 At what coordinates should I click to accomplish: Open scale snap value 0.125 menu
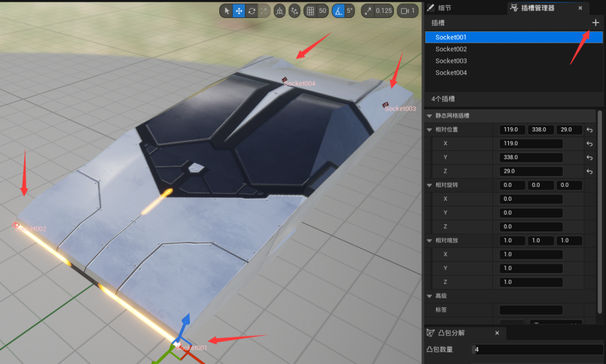point(384,11)
